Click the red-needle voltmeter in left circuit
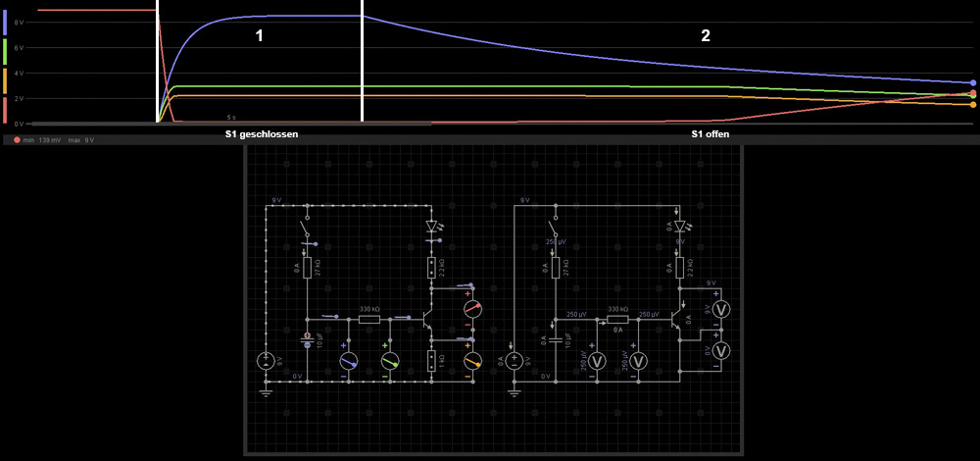This screenshot has height=461, width=980. point(471,308)
